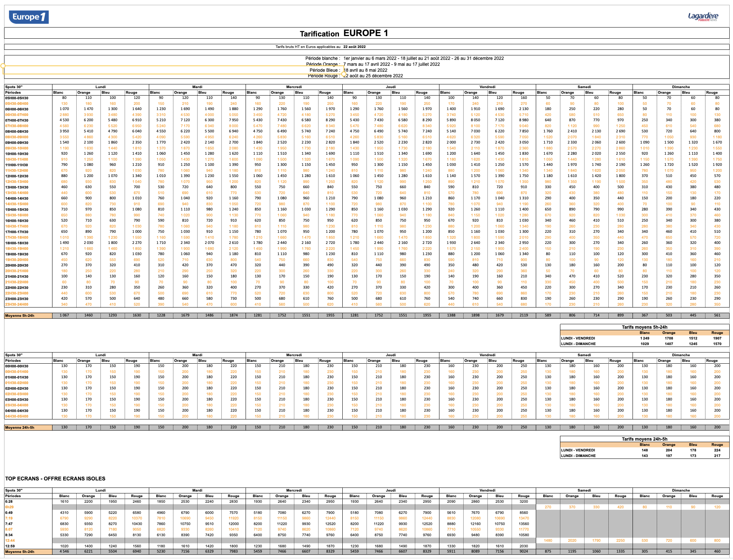Click "Tarifs bruts HT en Euros applicables au"
Screen dimensions: 733x560
coord(308,47)
